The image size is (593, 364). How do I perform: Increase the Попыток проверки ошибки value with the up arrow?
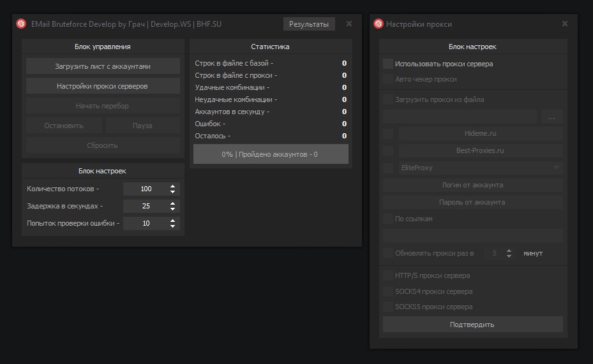click(x=173, y=221)
